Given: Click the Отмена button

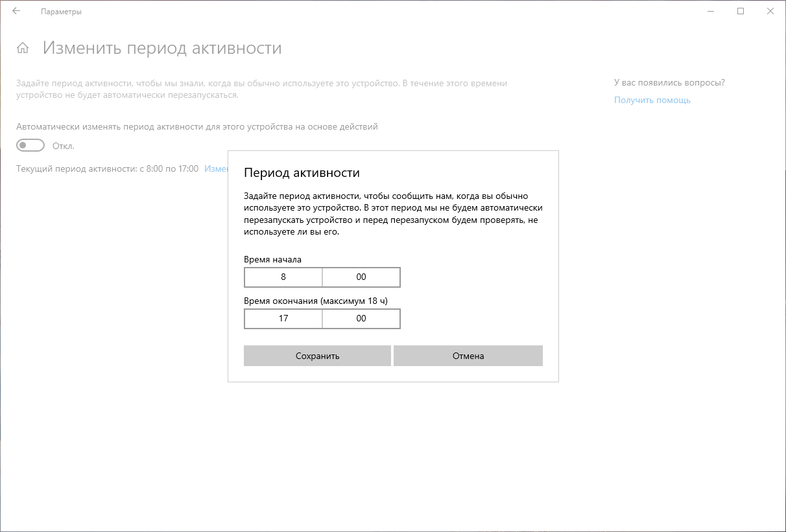Looking at the screenshot, I should pyautogui.click(x=468, y=356).
